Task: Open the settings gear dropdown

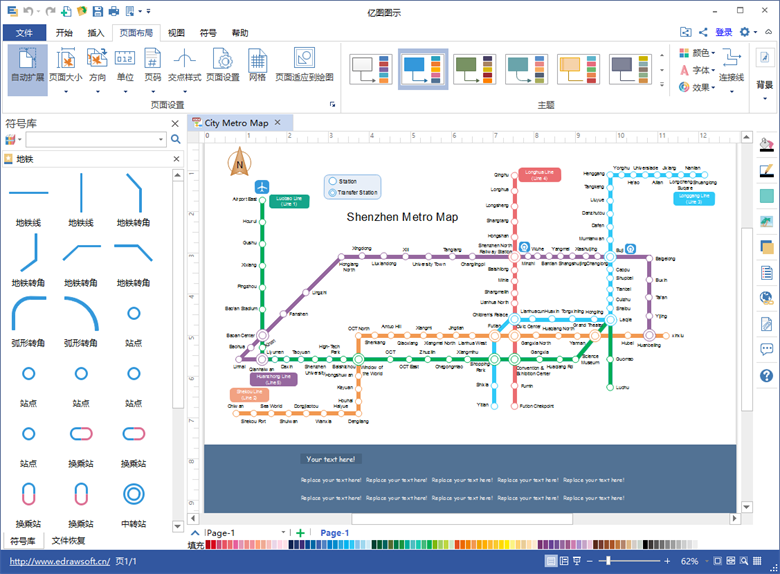Action: 748,32
